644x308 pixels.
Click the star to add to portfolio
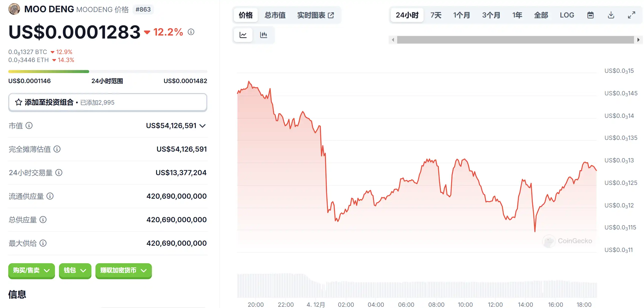18,102
